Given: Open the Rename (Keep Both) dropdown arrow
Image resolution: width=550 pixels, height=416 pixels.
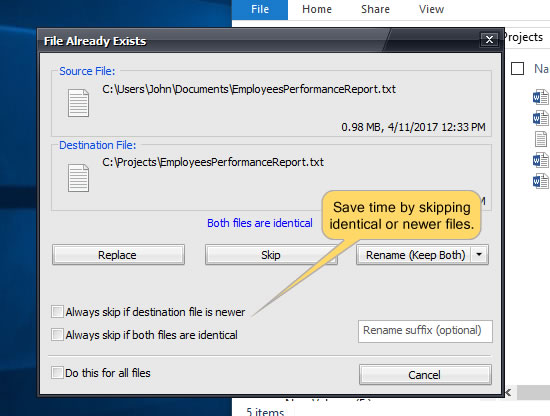Looking at the screenshot, I should tap(479, 255).
